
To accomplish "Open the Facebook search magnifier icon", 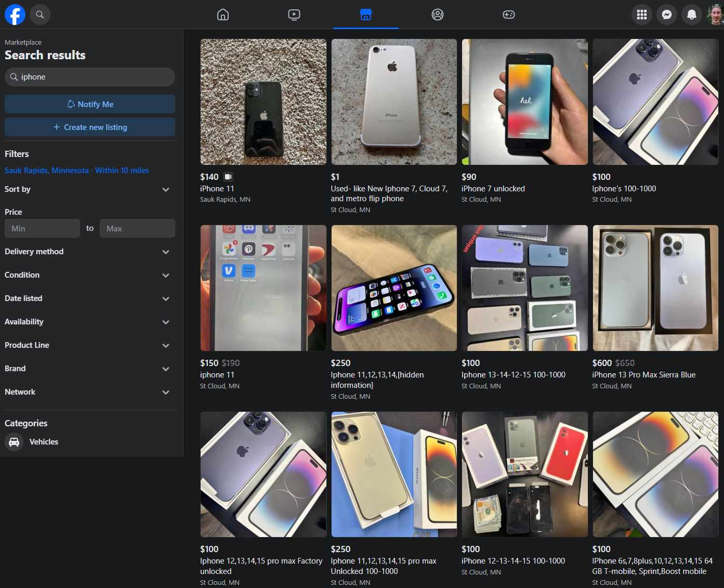I will pyautogui.click(x=40, y=15).
